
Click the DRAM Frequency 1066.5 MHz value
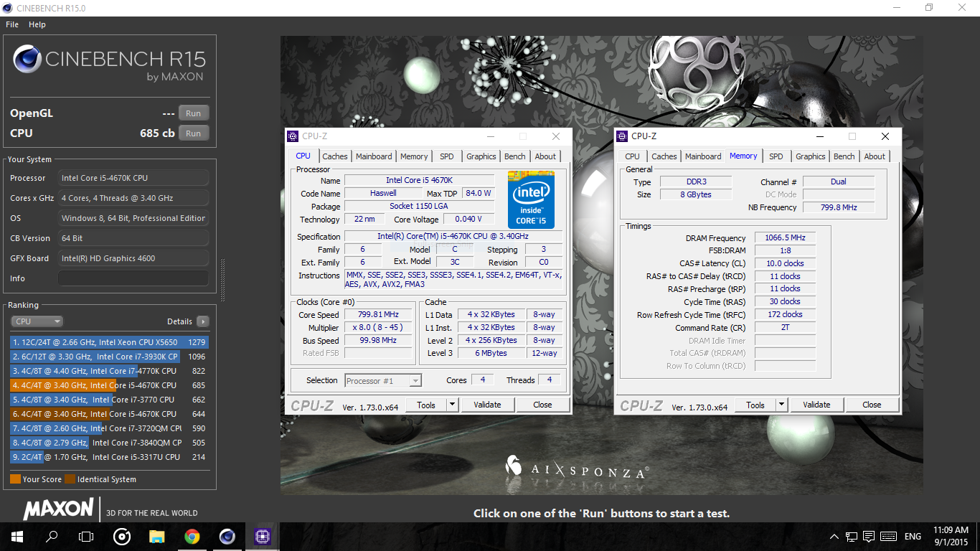pos(785,237)
